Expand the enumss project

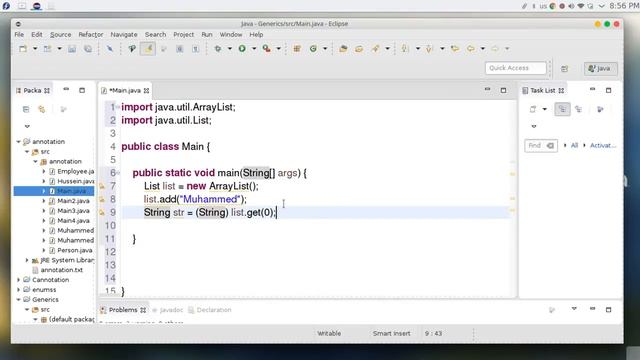(x=18, y=289)
